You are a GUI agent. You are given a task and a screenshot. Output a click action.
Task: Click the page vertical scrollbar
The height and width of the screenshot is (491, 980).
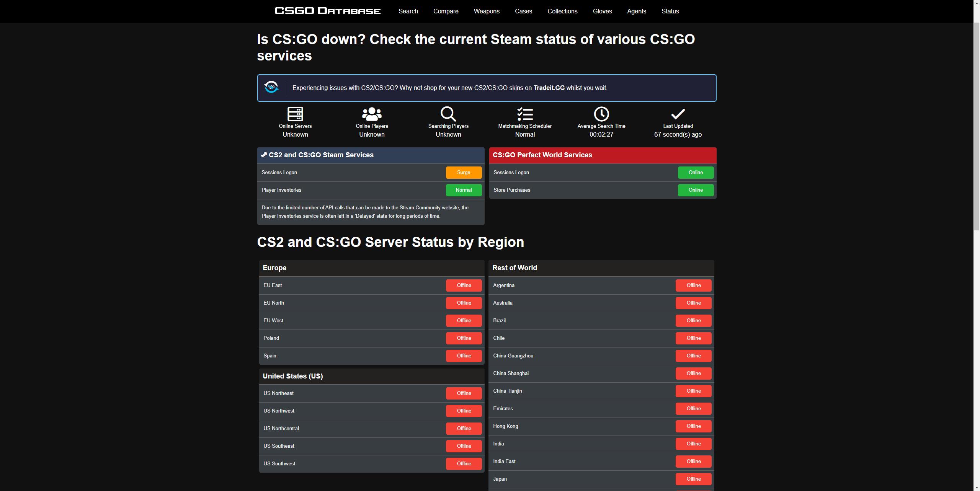click(977, 126)
